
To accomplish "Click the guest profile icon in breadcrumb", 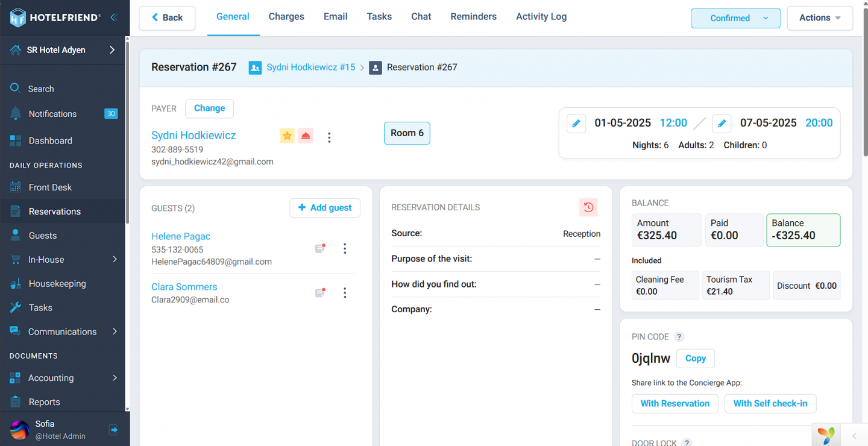I will tap(255, 68).
